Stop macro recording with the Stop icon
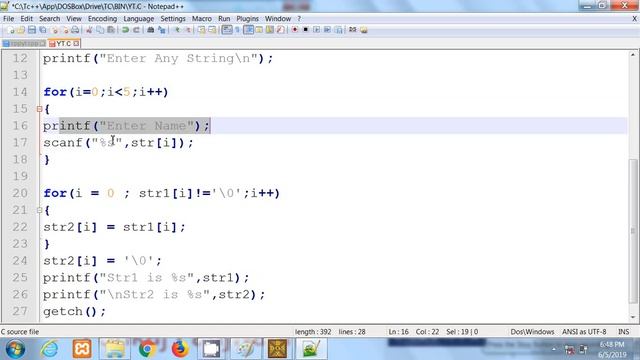The image size is (640, 360). pos(305,30)
